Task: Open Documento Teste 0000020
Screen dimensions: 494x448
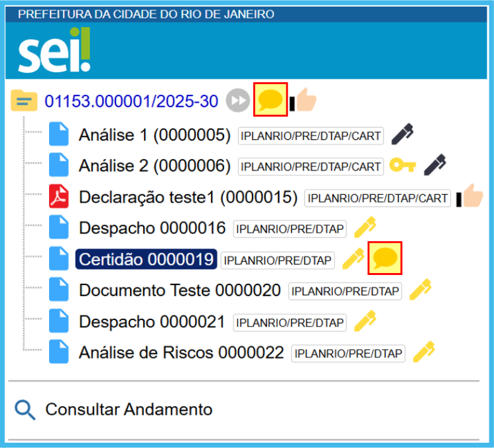Action: (x=180, y=290)
